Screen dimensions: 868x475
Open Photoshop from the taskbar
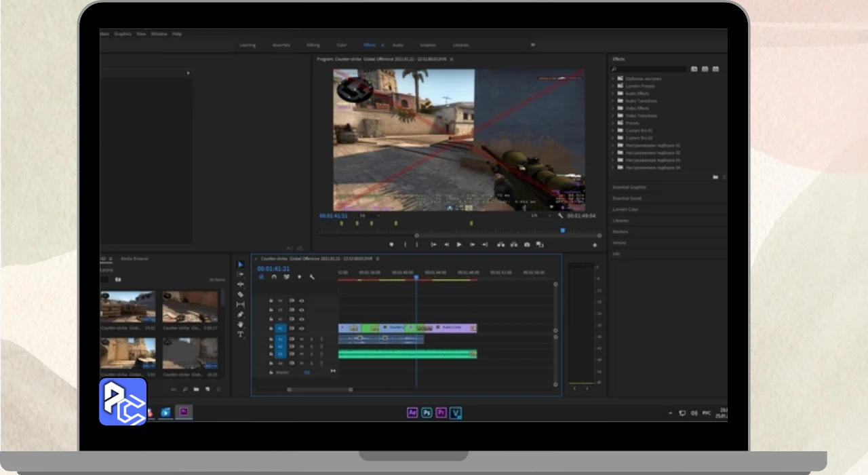pyautogui.click(x=427, y=412)
